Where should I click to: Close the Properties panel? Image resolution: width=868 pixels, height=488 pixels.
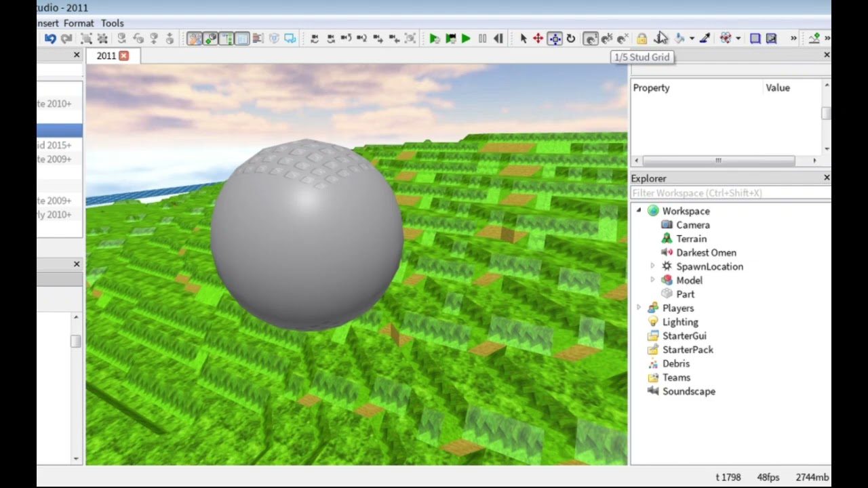827,55
